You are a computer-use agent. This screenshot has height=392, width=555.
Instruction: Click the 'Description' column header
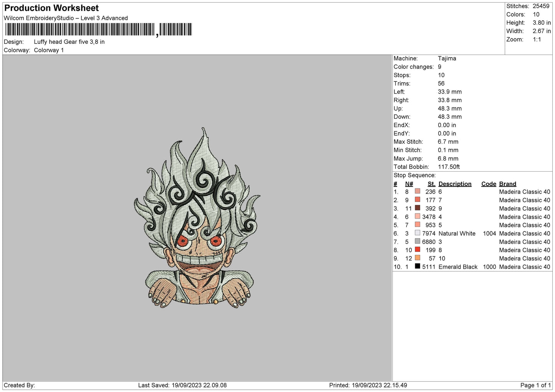coord(455,184)
